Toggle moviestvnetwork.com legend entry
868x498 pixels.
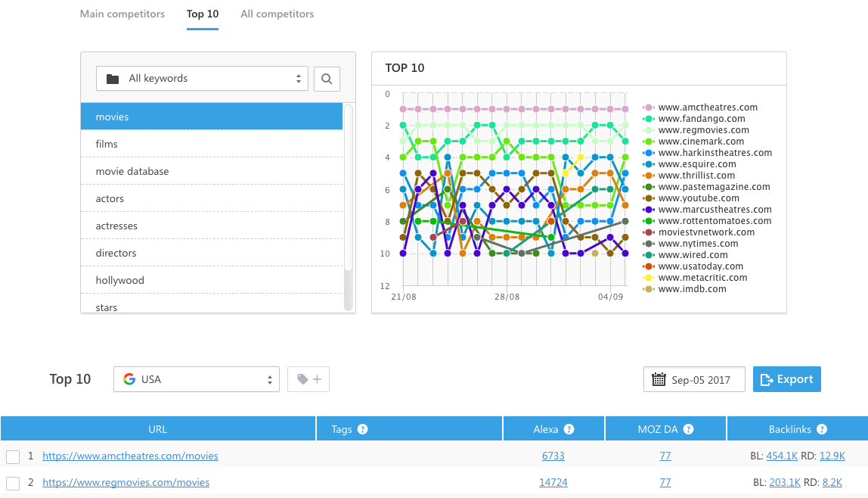click(x=699, y=232)
